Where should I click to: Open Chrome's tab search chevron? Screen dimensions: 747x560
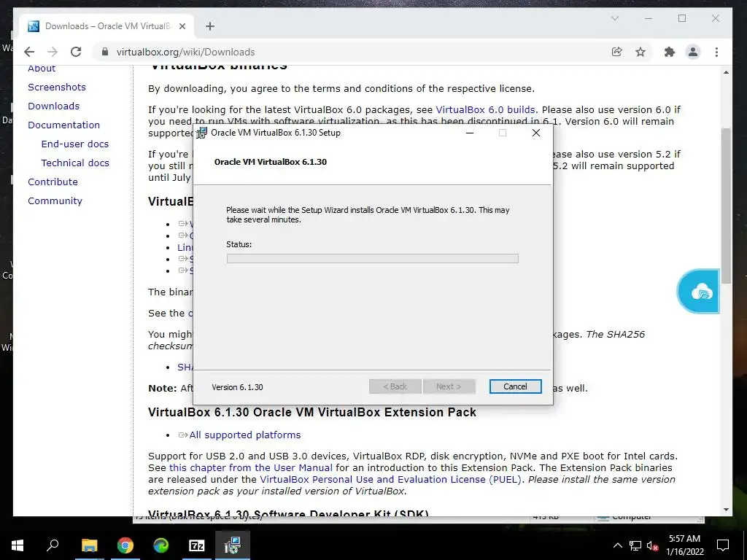tap(614, 18)
